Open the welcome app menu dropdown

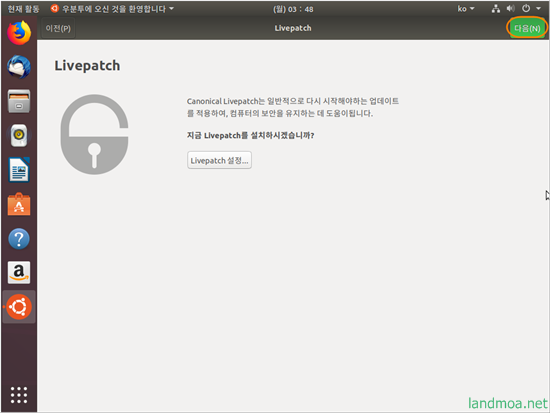coord(112,9)
